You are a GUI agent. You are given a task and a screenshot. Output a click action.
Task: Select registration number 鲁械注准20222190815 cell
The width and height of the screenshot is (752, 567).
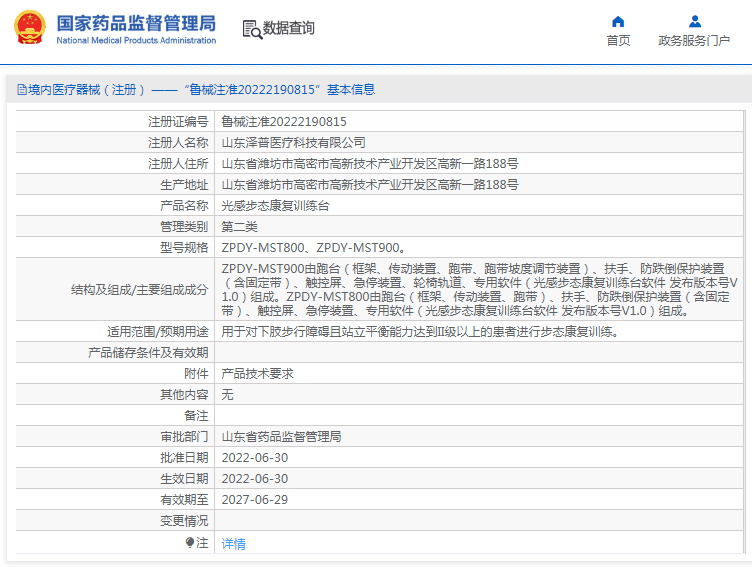pyautogui.click(x=284, y=122)
